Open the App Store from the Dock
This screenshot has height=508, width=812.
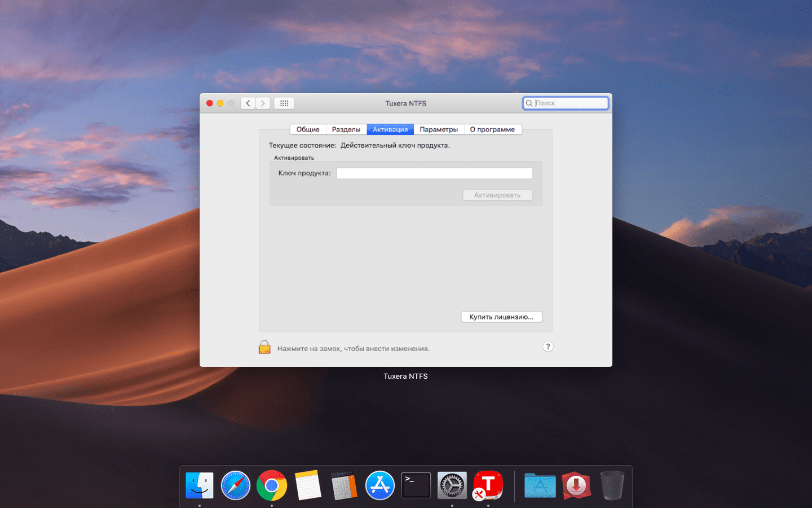380,485
